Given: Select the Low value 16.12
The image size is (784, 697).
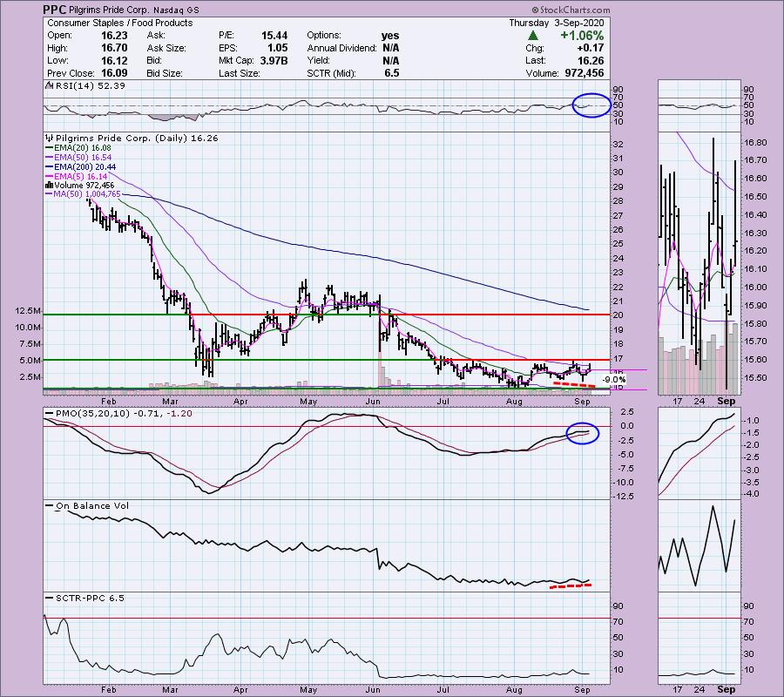Looking at the screenshot, I should pos(114,60).
